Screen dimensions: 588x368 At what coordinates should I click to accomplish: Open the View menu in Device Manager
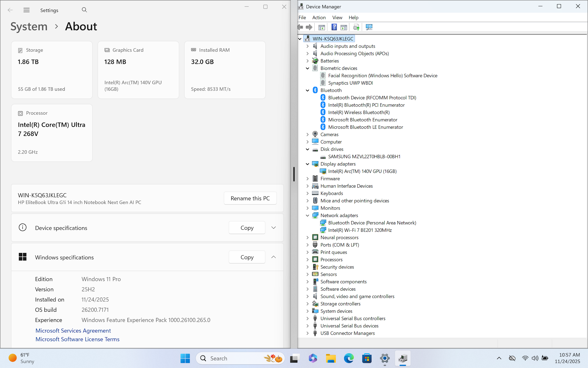(x=337, y=17)
